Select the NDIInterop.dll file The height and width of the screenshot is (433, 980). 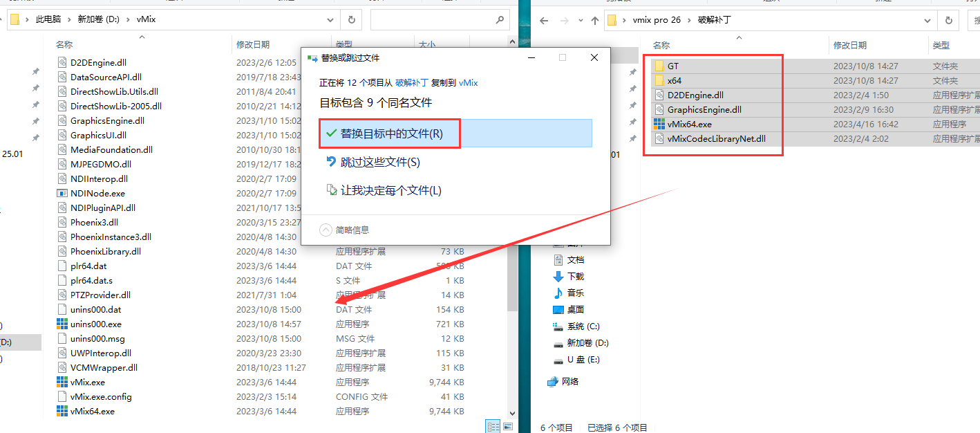[x=99, y=178]
